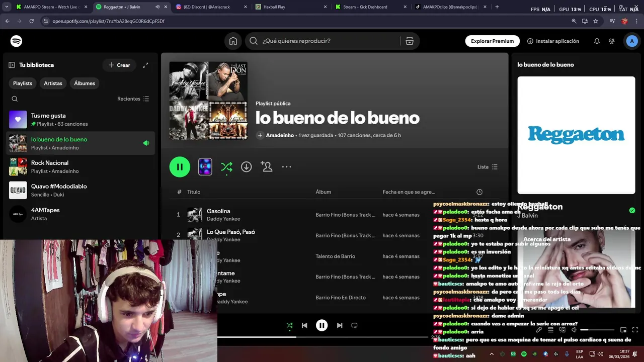This screenshot has width=644, height=362.
Task: Open connect to a device icon
Action: pyautogui.click(x=562, y=330)
